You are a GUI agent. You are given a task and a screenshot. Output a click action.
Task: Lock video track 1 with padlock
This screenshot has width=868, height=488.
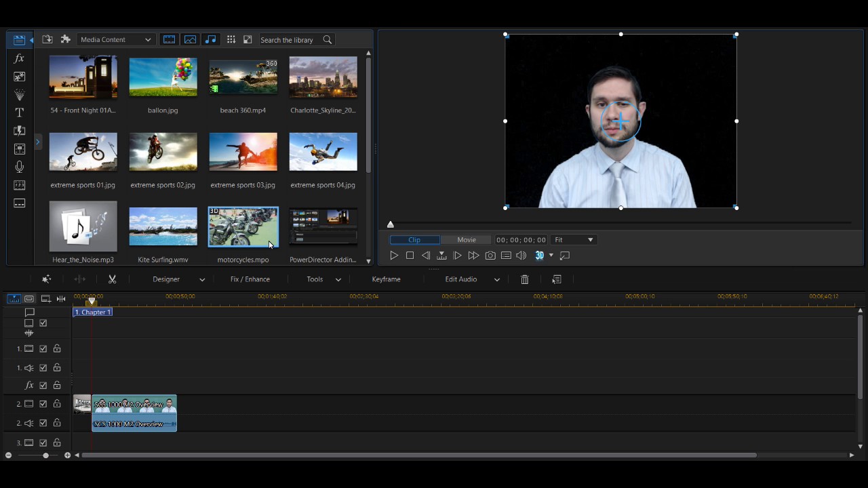[x=57, y=349]
